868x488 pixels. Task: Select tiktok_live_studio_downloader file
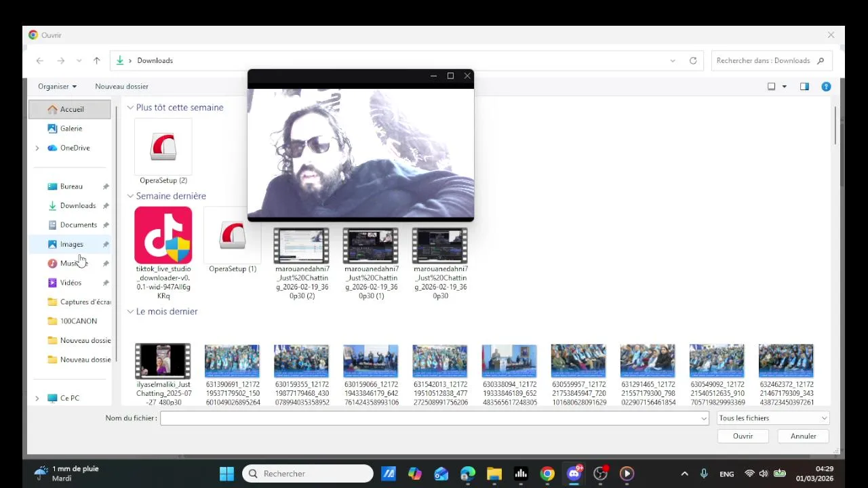pos(163,254)
